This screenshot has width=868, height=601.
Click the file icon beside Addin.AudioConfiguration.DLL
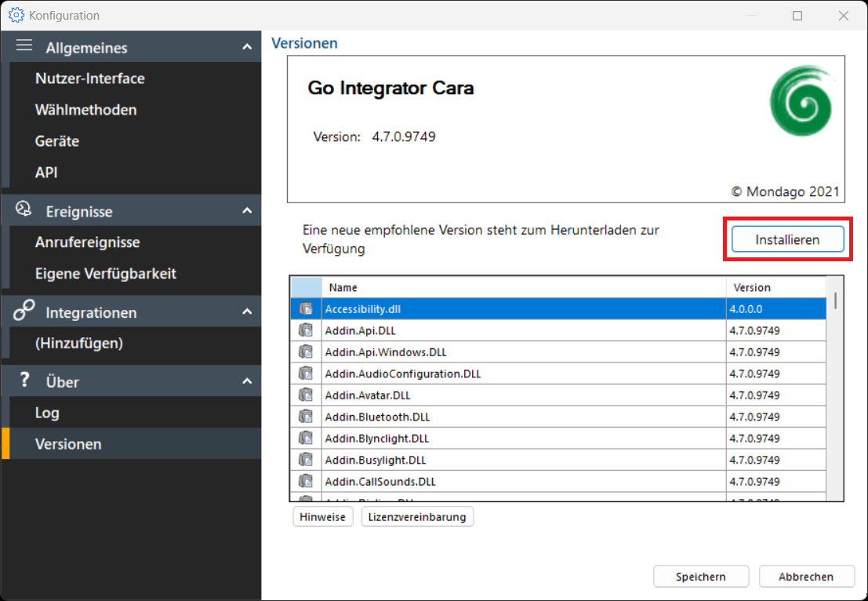click(x=306, y=373)
